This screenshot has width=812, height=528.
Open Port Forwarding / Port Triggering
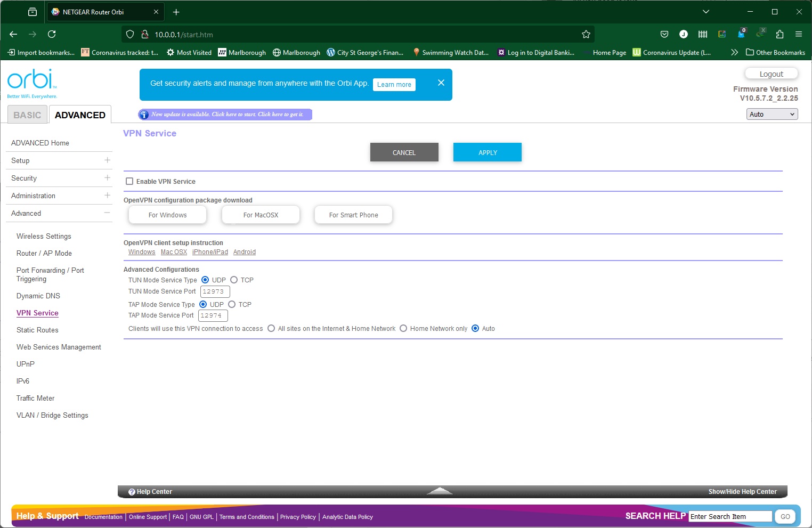click(x=50, y=274)
